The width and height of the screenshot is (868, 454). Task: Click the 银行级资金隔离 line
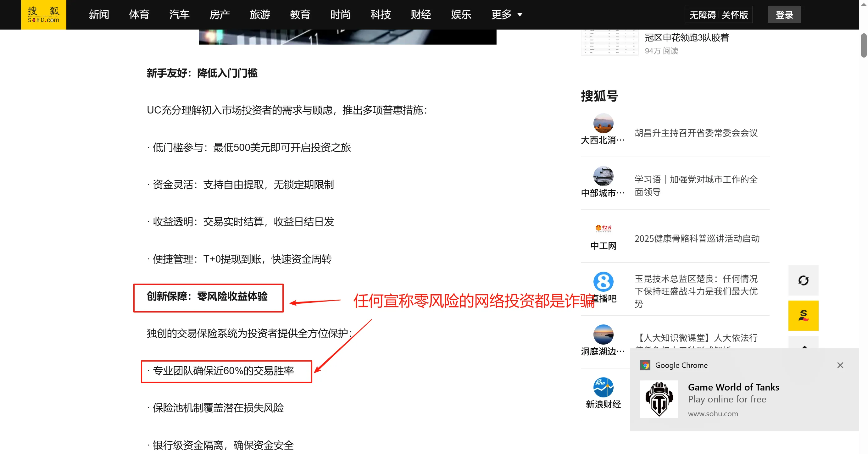tap(220, 445)
